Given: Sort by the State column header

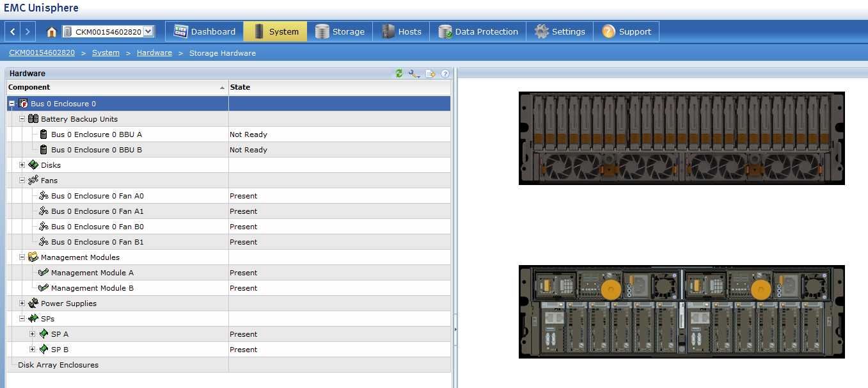Looking at the screenshot, I should tap(339, 87).
